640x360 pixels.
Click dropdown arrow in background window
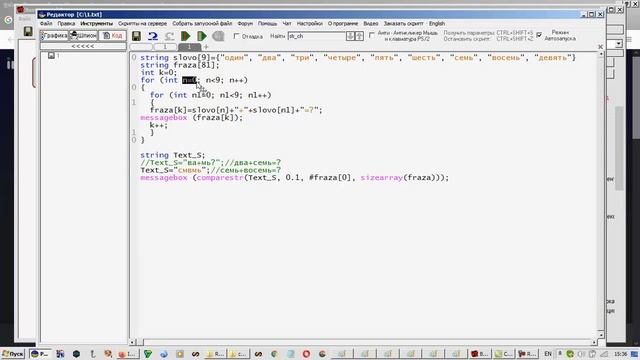(x=619, y=43)
